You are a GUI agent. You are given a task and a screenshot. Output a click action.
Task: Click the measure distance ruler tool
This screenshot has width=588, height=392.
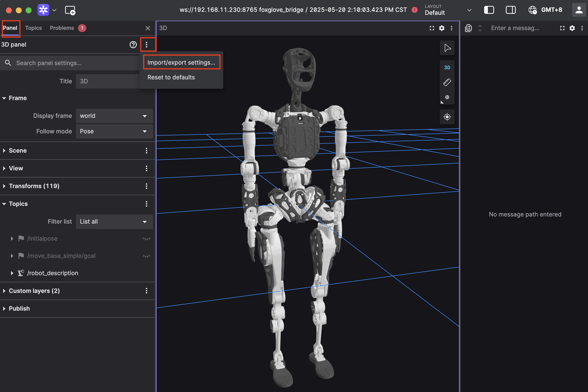[x=447, y=82]
